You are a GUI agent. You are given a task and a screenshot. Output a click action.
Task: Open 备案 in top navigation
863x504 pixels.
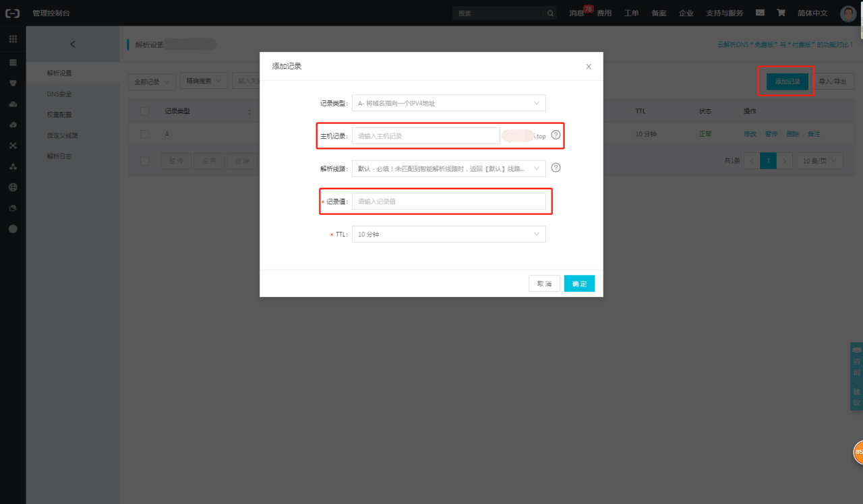click(659, 13)
